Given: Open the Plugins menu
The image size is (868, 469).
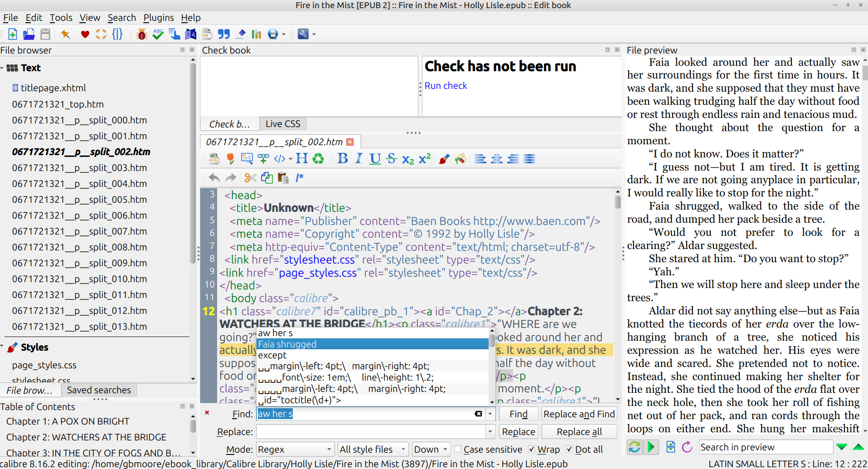Looking at the screenshot, I should point(158,18).
